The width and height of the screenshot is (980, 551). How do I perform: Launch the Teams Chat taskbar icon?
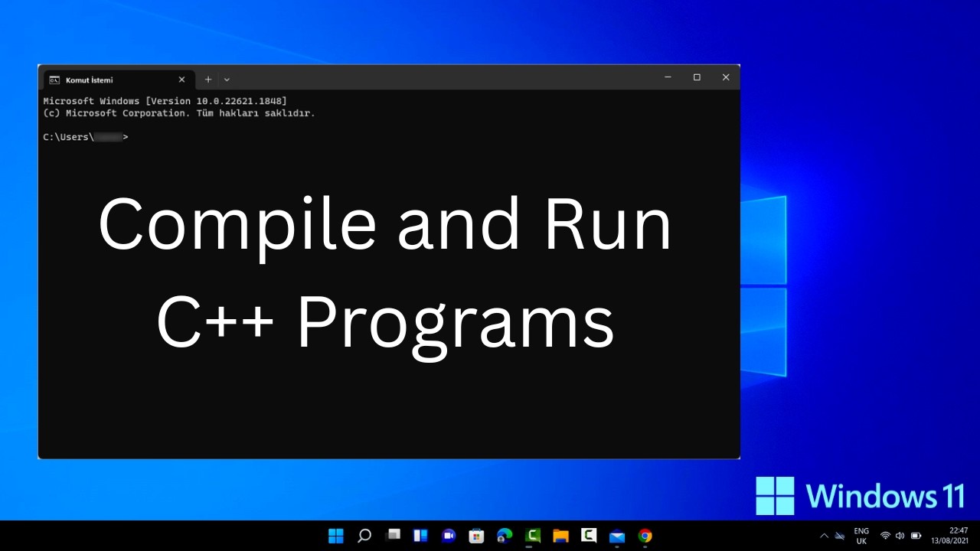[449, 536]
